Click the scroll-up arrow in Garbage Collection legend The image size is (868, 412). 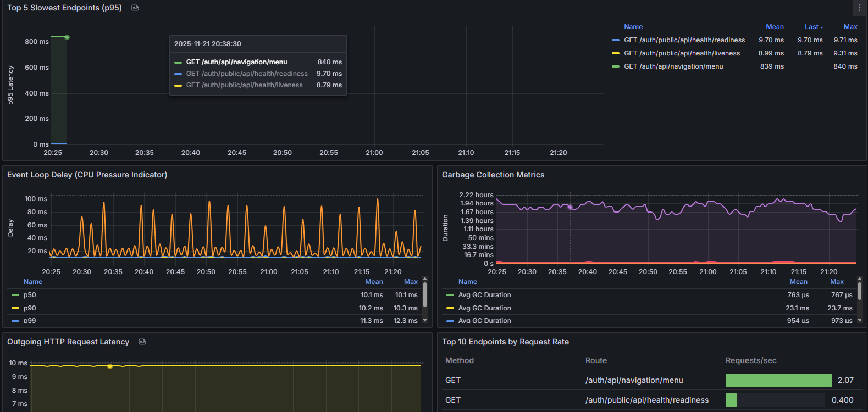coord(860,280)
